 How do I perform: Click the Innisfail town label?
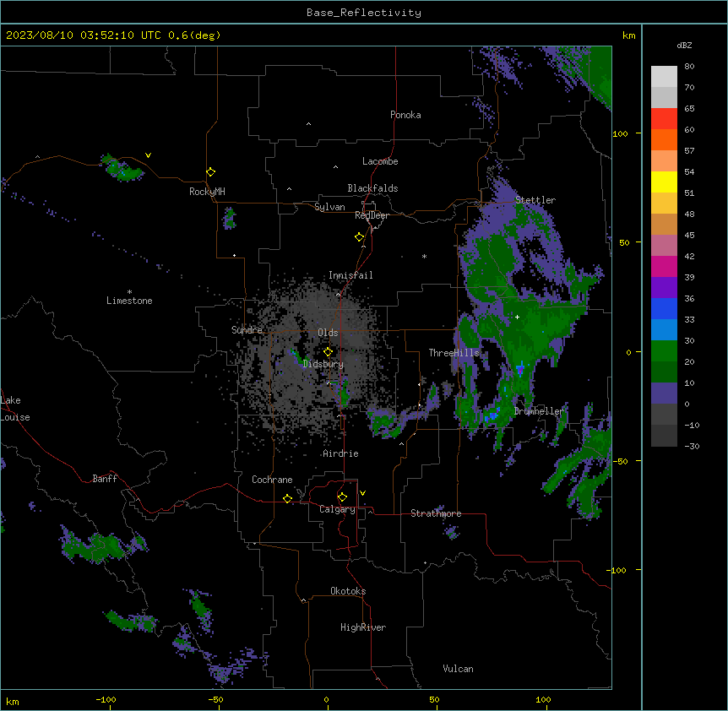tap(350, 275)
